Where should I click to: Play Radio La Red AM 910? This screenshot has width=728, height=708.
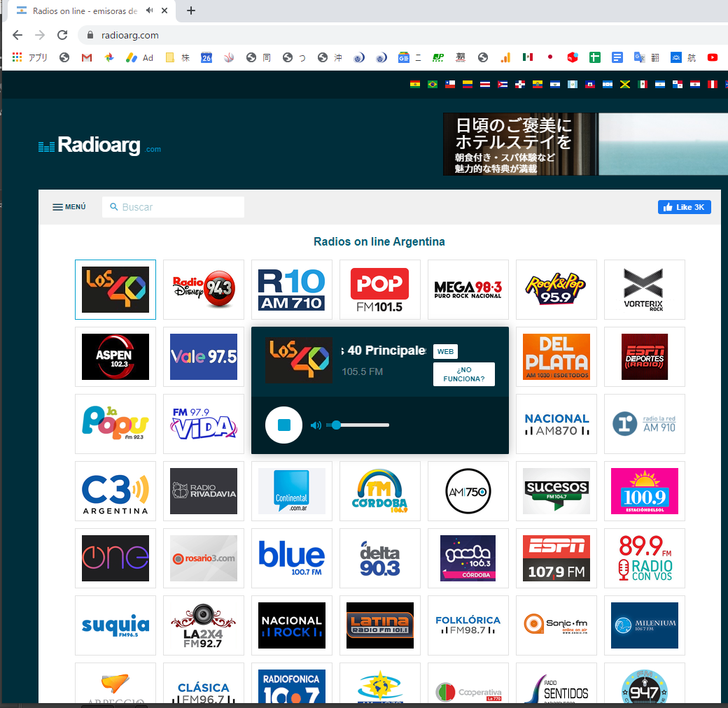(645, 424)
